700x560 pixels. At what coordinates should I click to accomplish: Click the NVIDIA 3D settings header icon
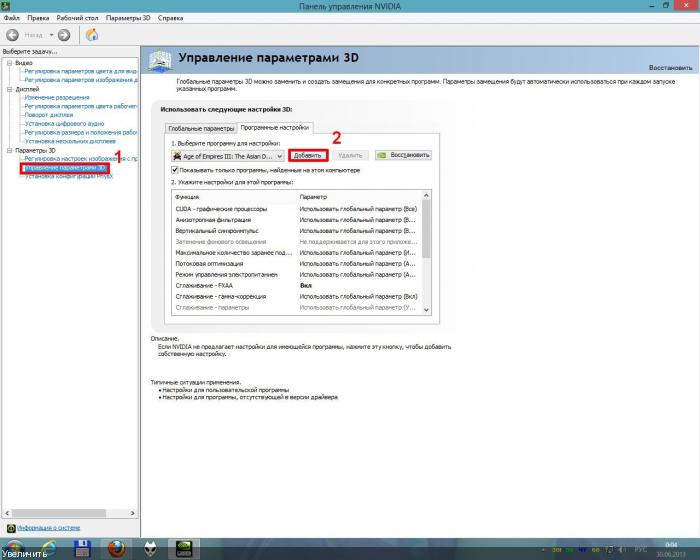coord(161,60)
